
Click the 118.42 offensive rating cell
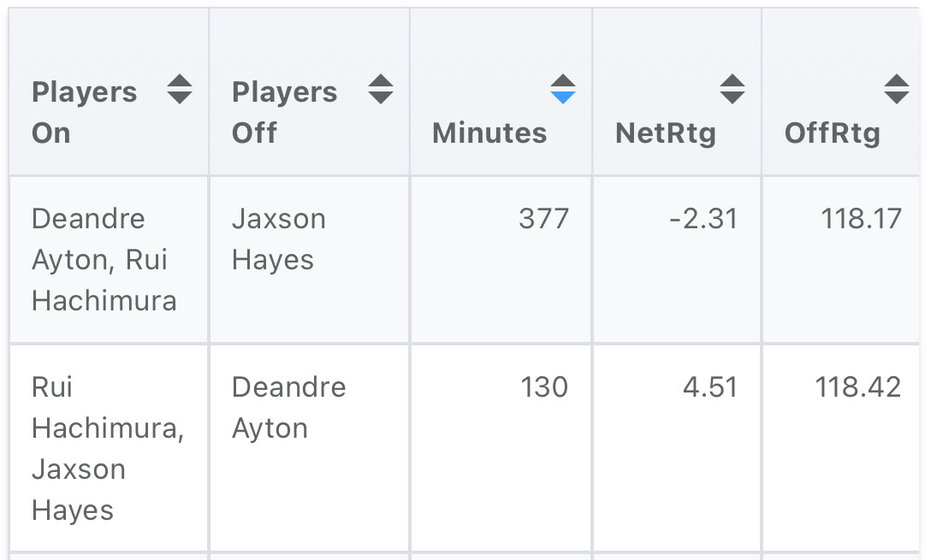[x=858, y=387]
